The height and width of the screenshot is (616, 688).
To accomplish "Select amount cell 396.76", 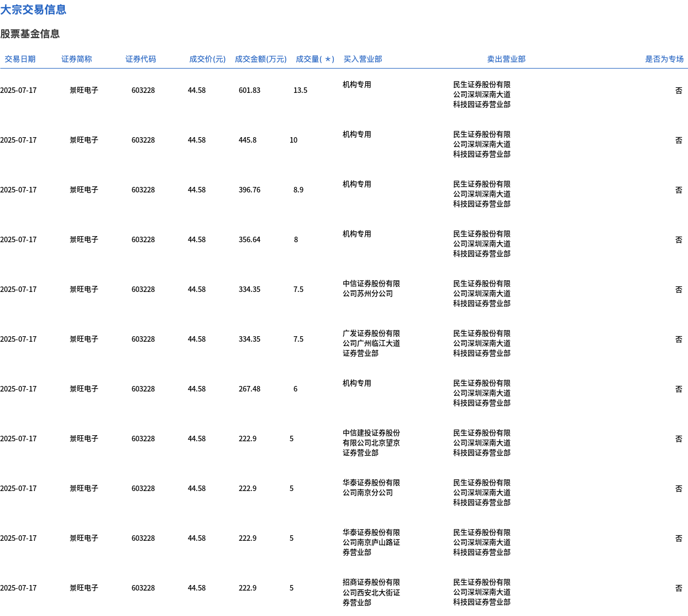I will (x=249, y=190).
